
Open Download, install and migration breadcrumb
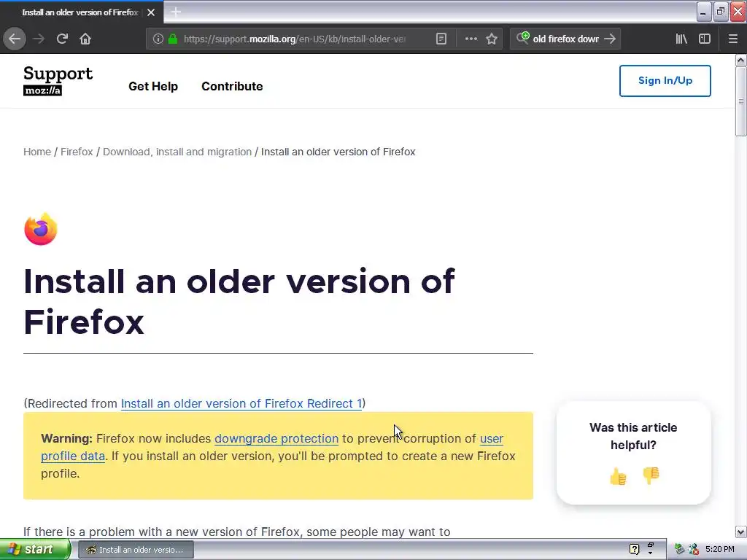[x=177, y=152]
